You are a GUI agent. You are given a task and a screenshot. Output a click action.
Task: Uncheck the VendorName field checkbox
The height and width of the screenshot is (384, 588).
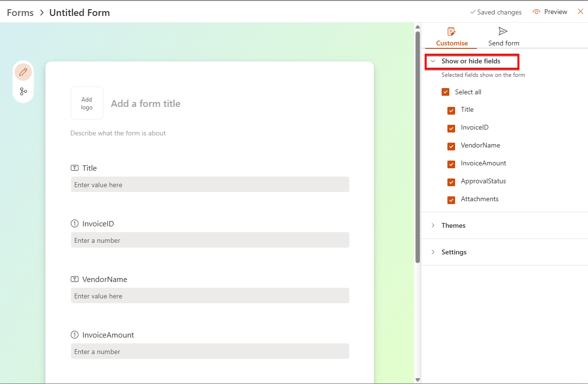tap(451, 146)
